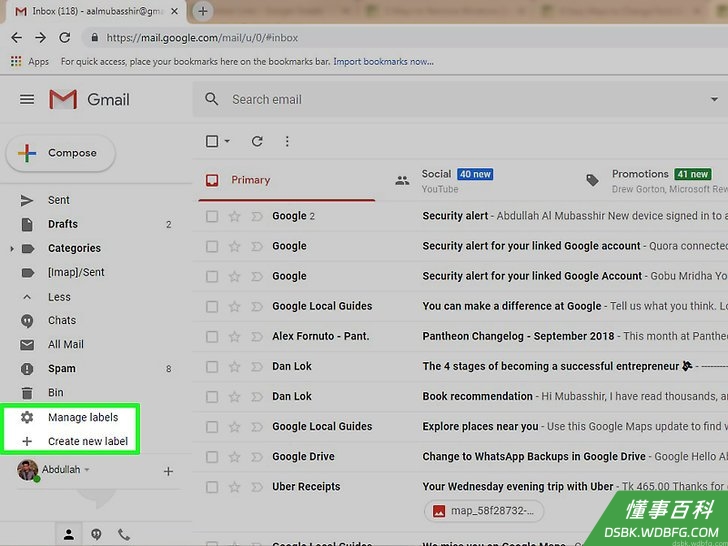Select the Google Drive email checkbox
The image size is (728, 546).
[212, 457]
